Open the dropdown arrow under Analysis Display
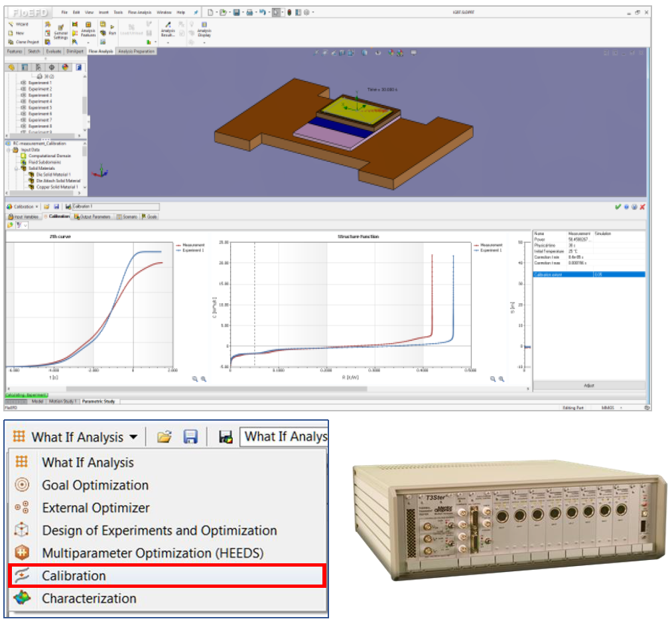672x625 pixels. coord(204,42)
